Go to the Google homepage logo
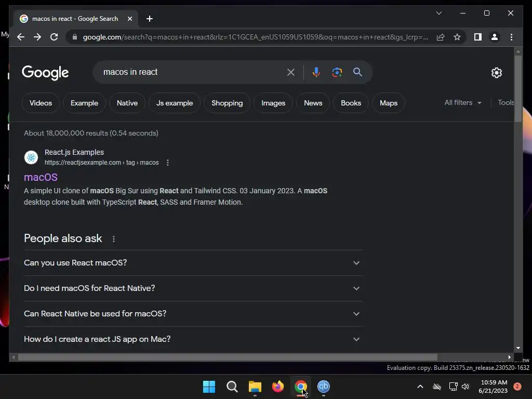This screenshot has height=399, width=532. point(45,72)
